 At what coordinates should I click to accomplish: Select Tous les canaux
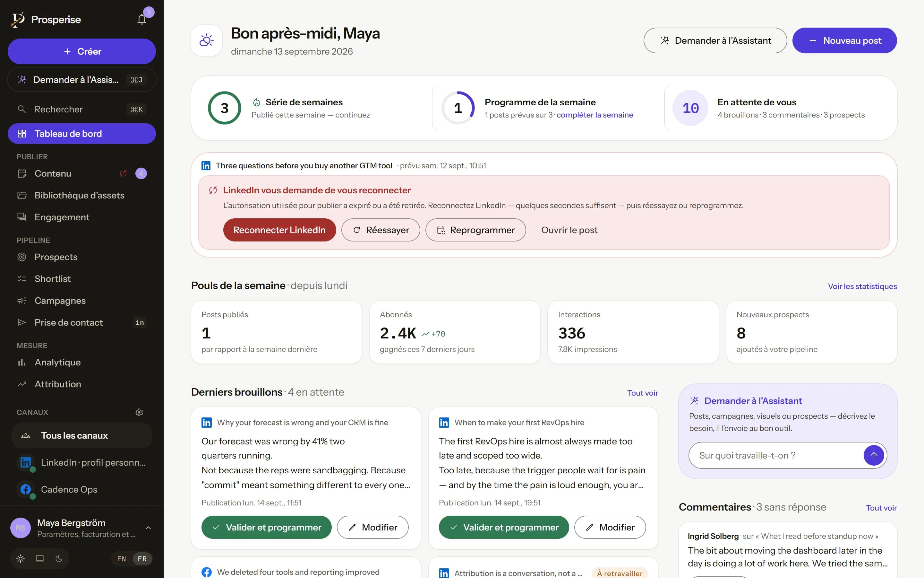click(82, 435)
